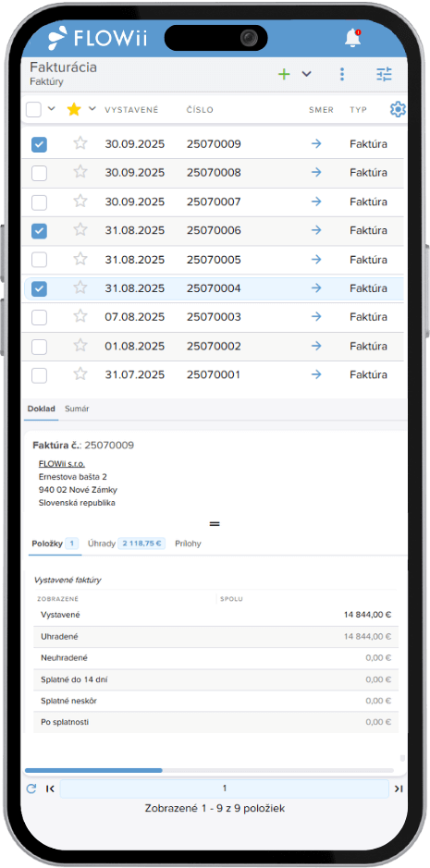
Task: Click date 31.07.2025 of invoice 25070001
Action: (135, 374)
